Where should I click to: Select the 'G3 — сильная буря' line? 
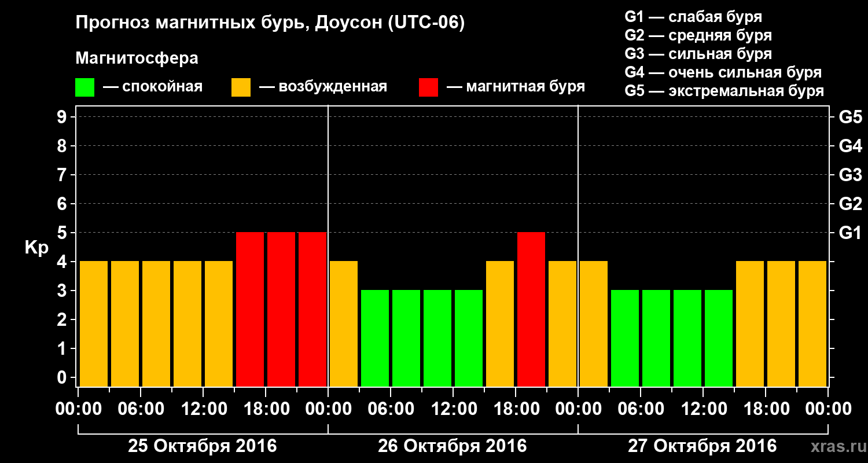698,54
